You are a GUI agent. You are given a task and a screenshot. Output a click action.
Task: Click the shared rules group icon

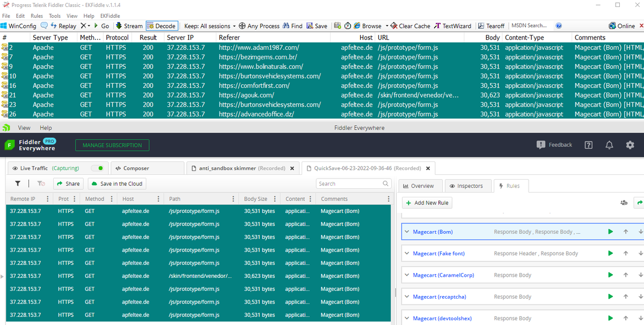click(624, 203)
